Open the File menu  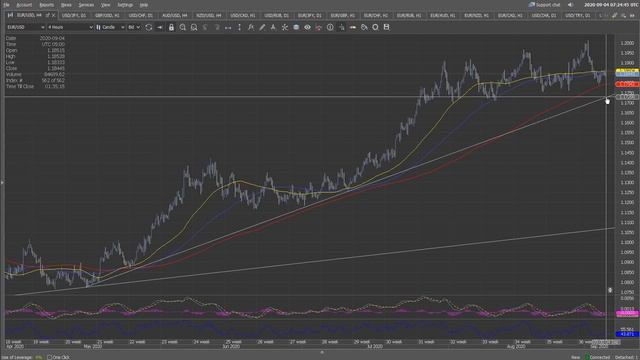click(7, 5)
